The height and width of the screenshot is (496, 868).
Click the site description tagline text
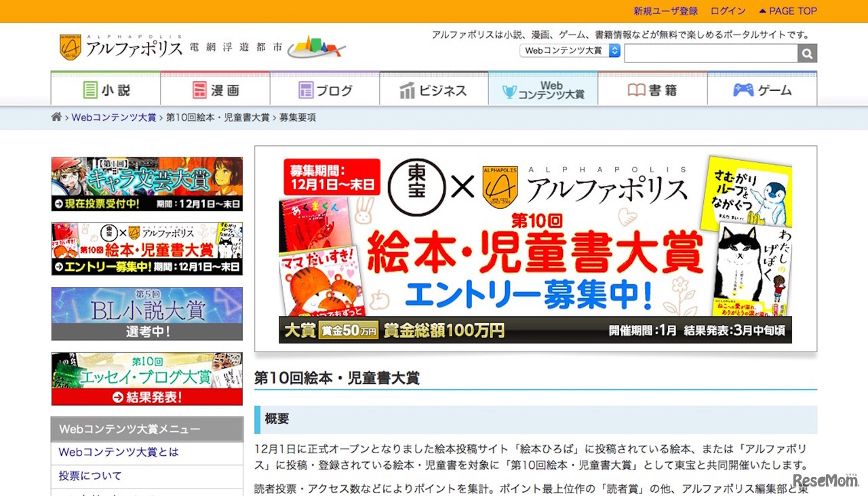[x=620, y=35]
